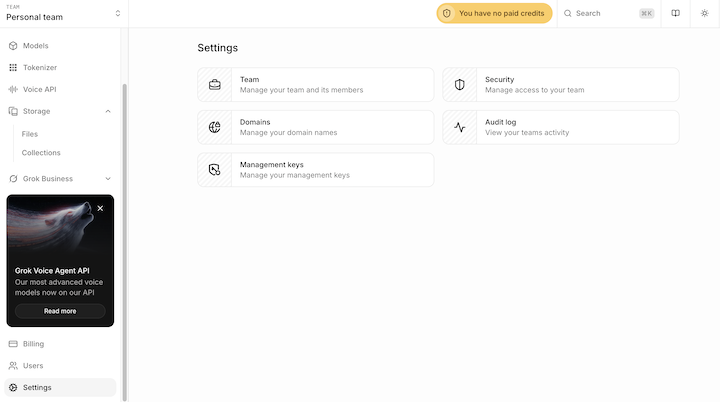Focus the Search input field
720x402 pixels.
pyautogui.click(x=608, y=13)
